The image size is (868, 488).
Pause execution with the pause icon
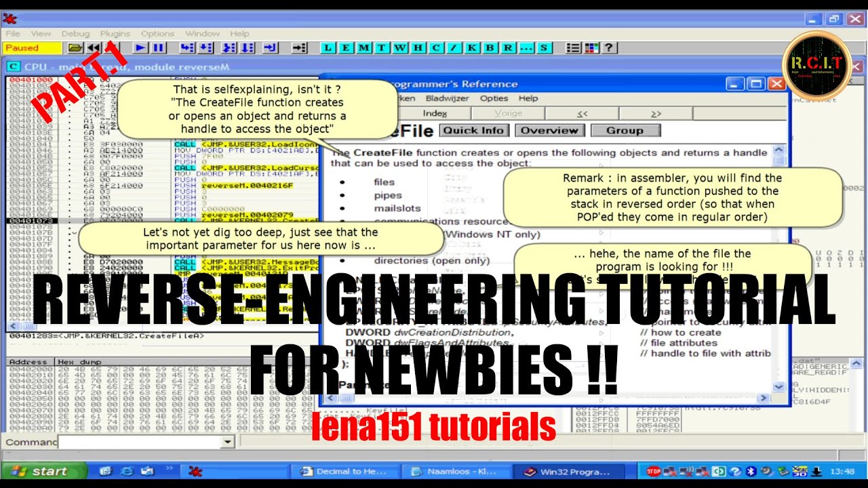click(x=158, y=47)
